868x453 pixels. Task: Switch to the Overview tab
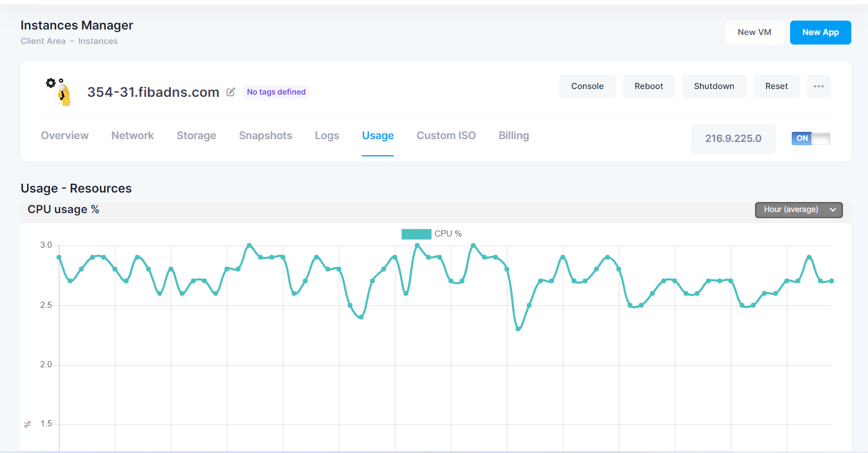point(65,135)
